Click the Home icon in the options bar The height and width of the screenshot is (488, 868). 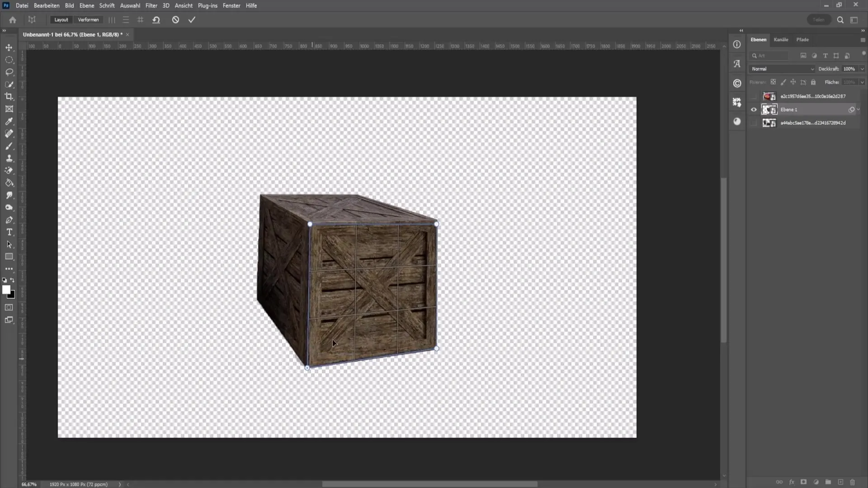tap(13, 20)
